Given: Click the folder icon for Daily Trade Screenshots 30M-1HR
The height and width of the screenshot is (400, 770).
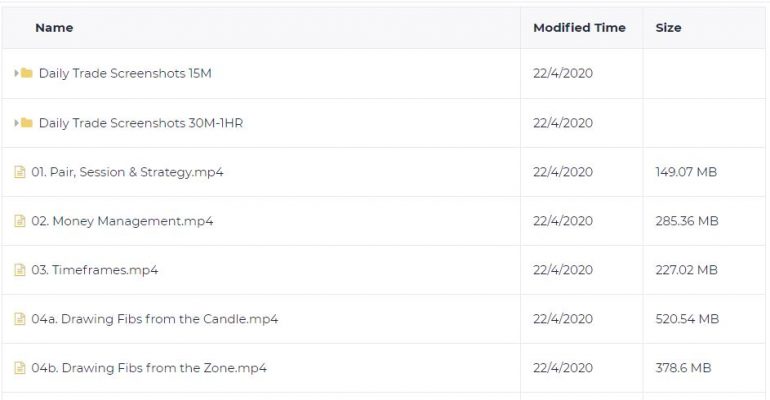Looking at the screenshot, I should [27, 123].
